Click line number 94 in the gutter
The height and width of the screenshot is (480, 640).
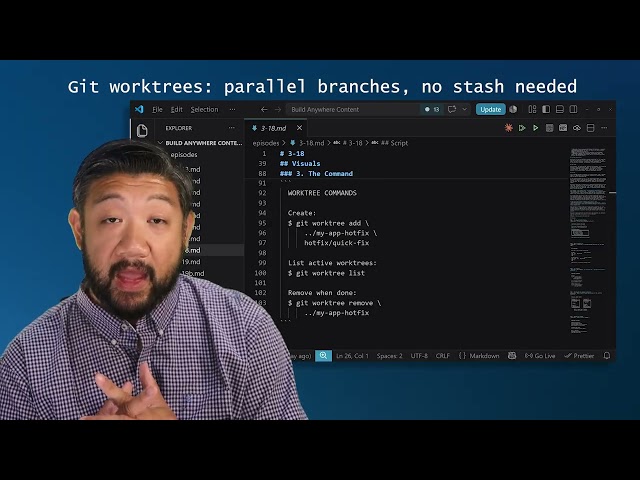(262, 213)
